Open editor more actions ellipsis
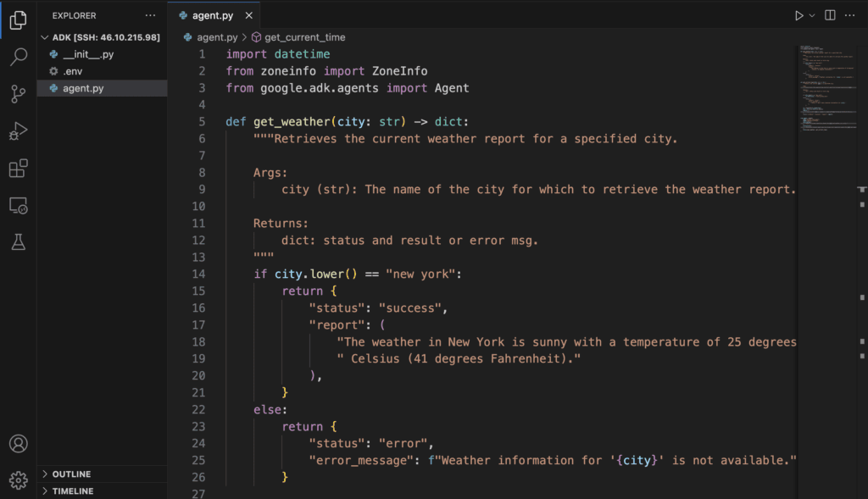Image resolution: width=868 pixels, height=499 pixels. pyautogui.click(x=849, y=15)
